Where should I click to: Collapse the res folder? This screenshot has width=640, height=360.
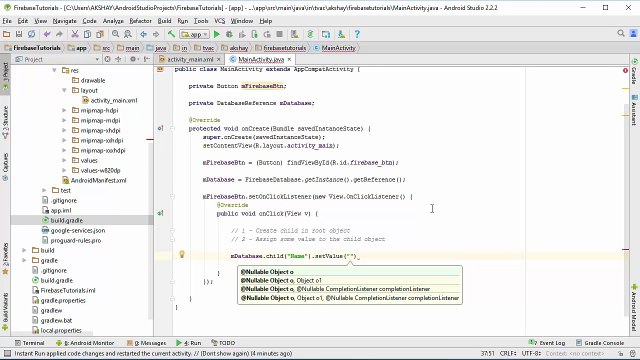coord(54,71)
